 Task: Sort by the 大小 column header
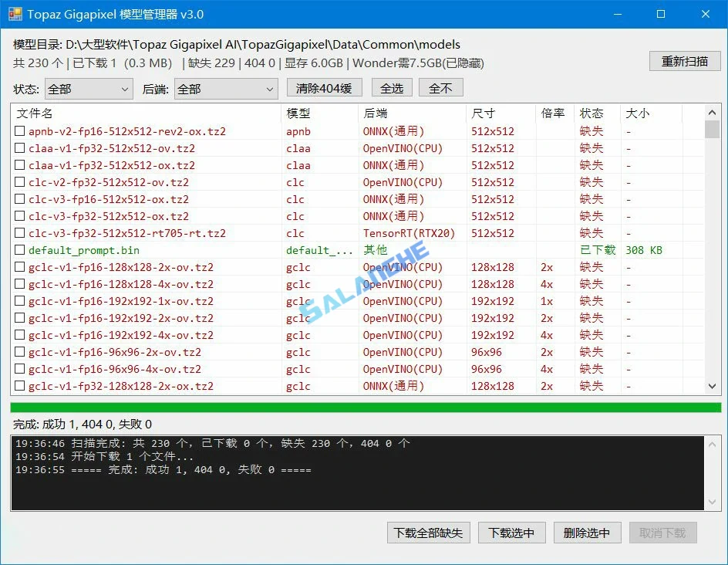[x=652, y=113]
